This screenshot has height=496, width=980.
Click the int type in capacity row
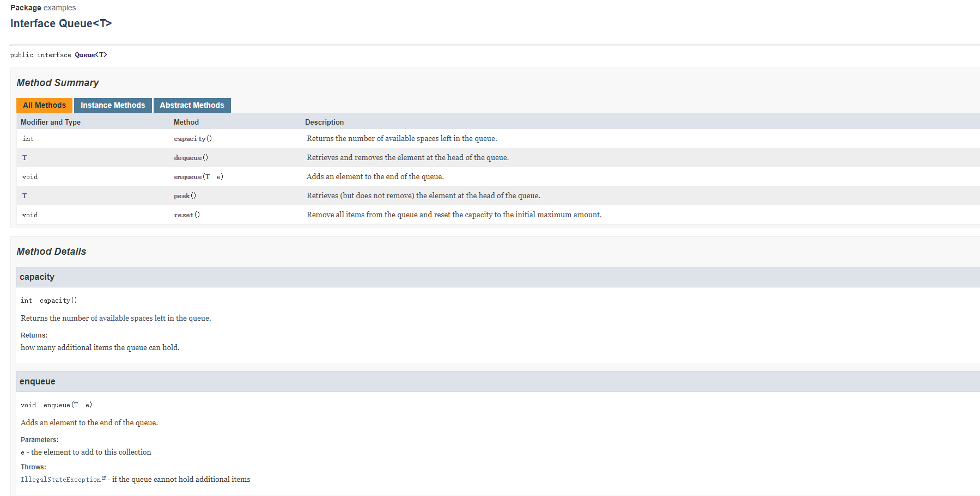[28, 139]
